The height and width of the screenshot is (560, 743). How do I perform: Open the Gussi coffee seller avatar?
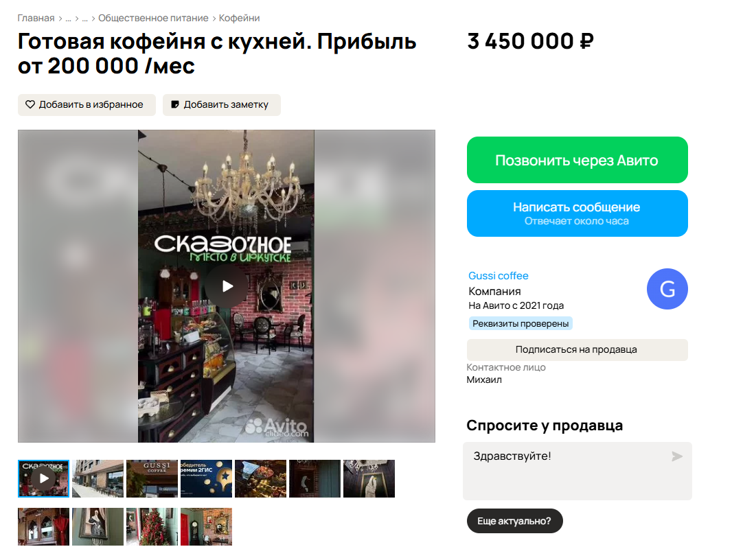pos(667,289)
